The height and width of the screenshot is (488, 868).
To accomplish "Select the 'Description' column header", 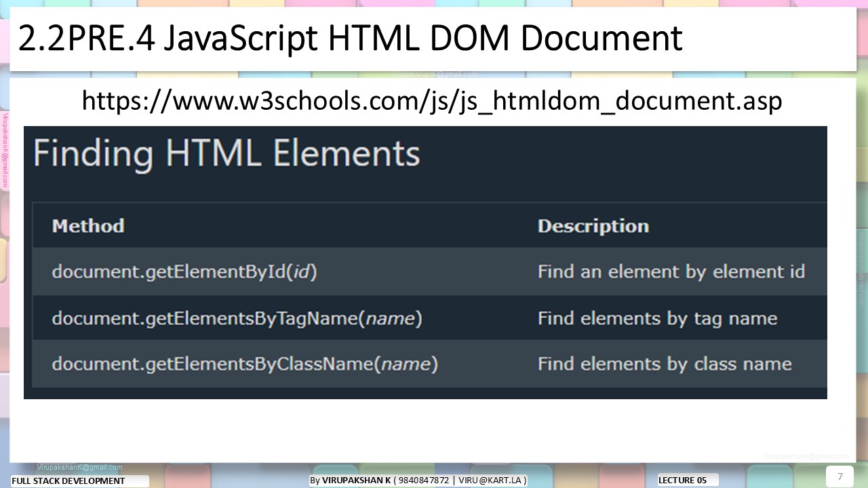I will (593, 226).
